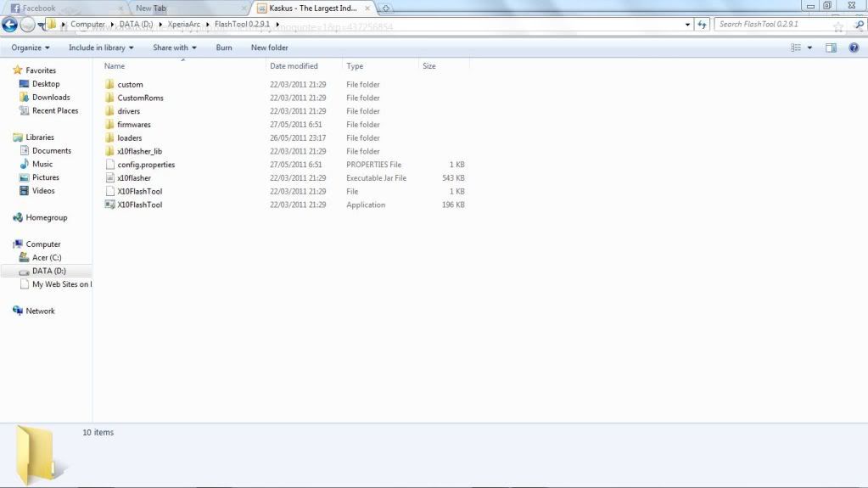
Task: Open a new browser tab button
Action: 386,8
